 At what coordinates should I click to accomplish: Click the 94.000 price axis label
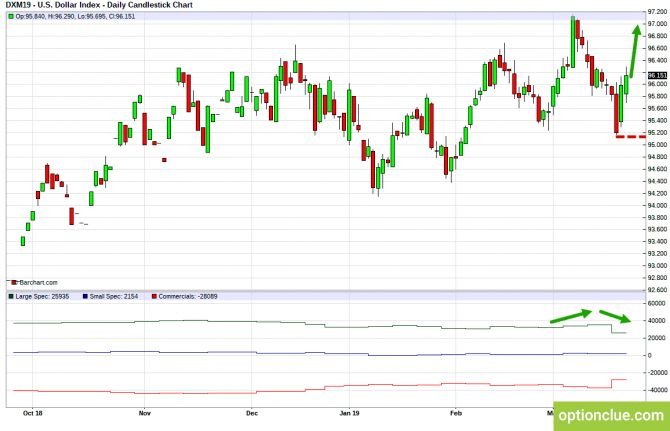pyautogui.click(x=657, y=205)
